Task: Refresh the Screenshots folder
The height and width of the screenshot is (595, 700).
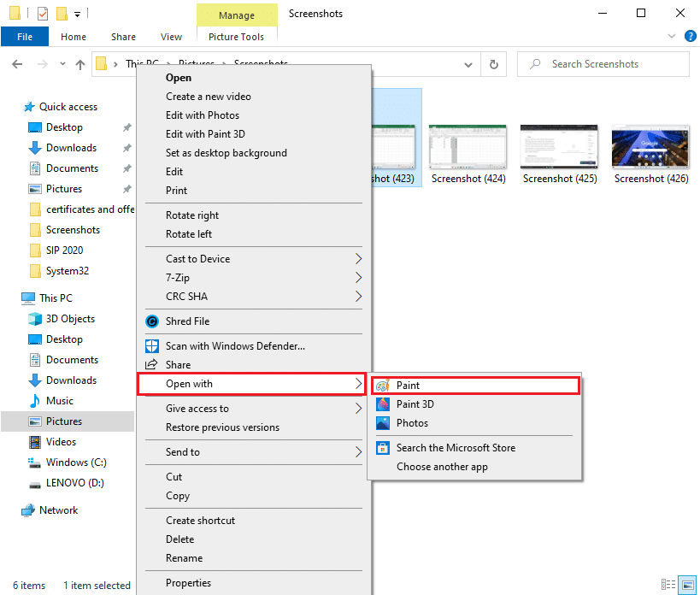Action: [493, 64]
